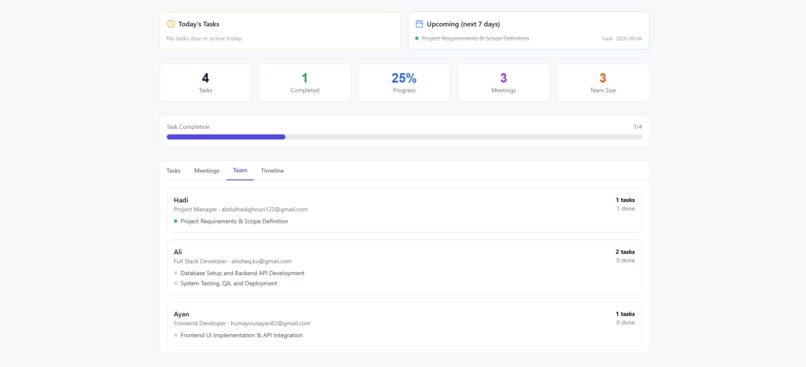Click the 1/4 completion count
The height and width of the screenshot is (367, 806).
tap(637, 127)
